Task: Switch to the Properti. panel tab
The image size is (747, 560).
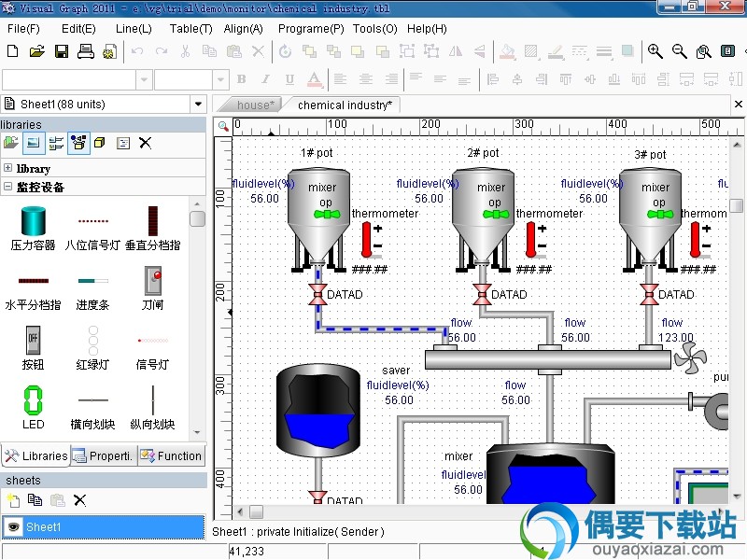Action: tap(104, 455)
